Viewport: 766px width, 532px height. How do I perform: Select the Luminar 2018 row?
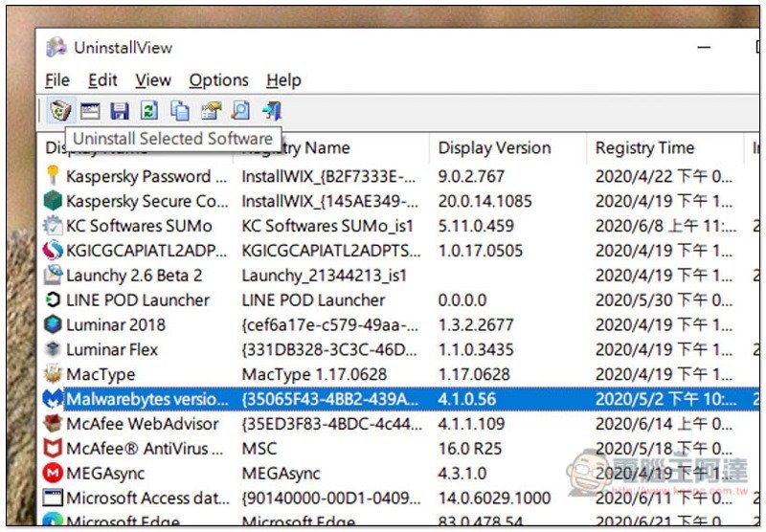click(115, 325)
